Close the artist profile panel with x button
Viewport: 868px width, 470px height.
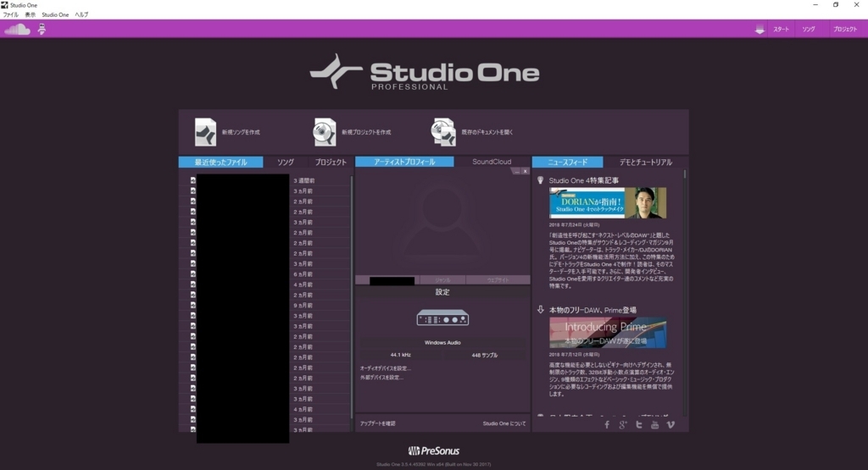525,171
